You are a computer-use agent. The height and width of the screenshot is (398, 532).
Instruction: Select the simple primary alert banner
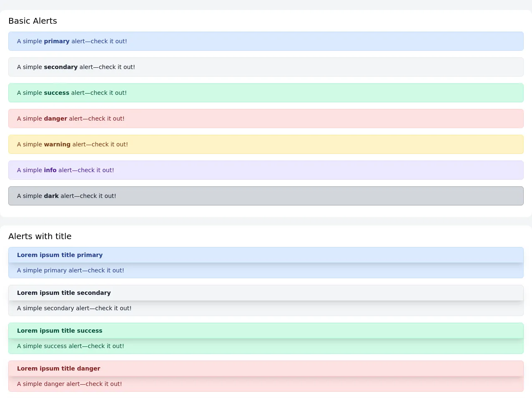pyautogui.click(x=266, y=41)
